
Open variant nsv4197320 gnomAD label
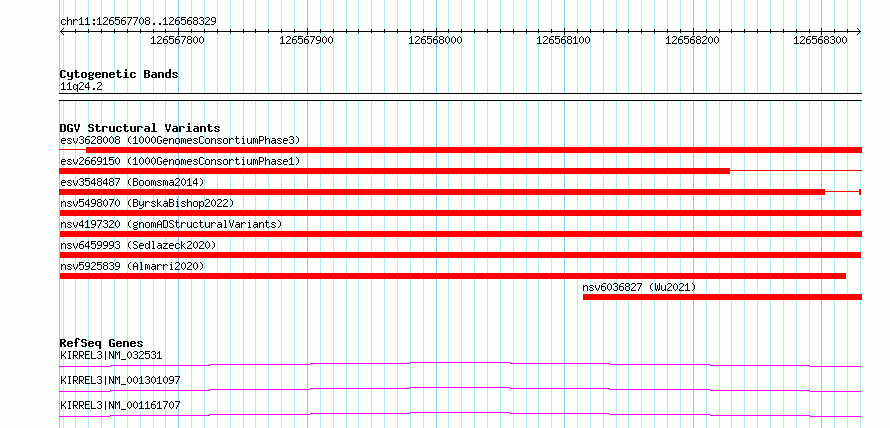tap(171, 224)
